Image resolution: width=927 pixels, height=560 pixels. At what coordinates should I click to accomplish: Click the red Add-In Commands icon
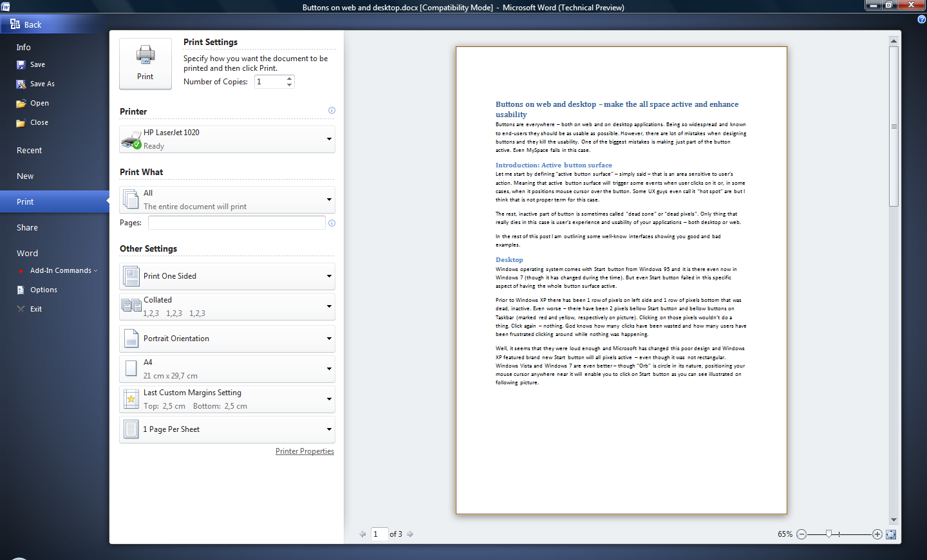(21, 271)
